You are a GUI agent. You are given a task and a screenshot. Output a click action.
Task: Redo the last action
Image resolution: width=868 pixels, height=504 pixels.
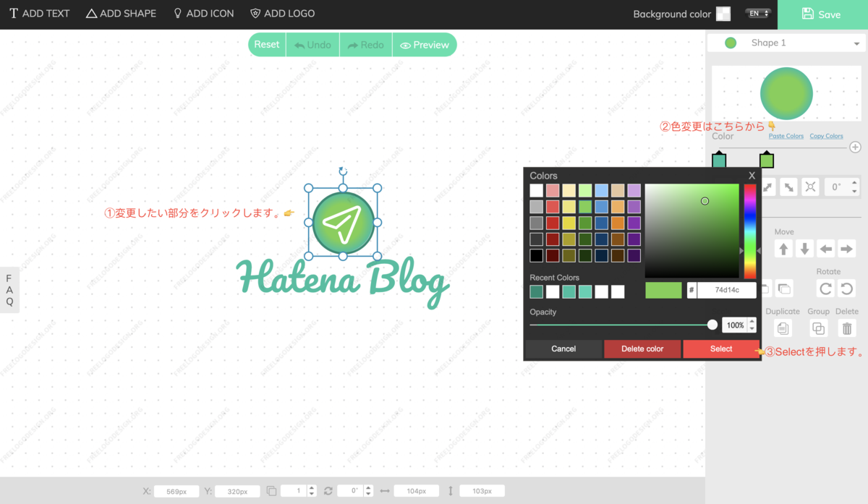(x=365, y=45)
